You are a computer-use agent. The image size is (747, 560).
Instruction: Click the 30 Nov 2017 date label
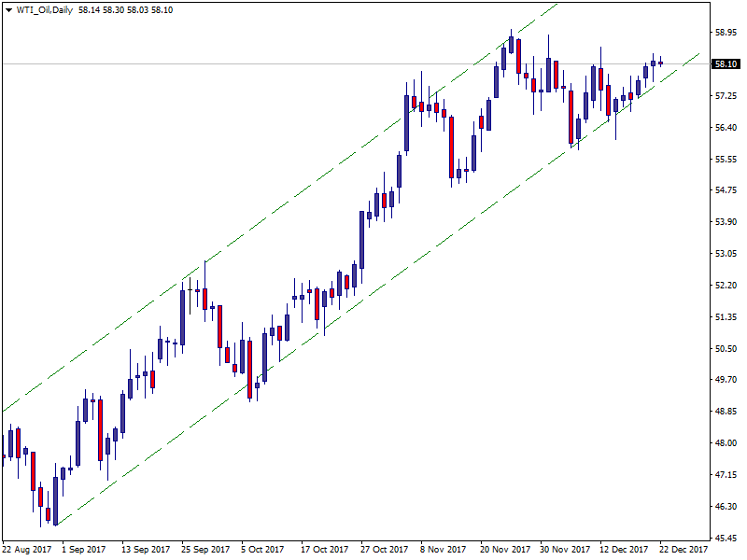tap(565, 550)
